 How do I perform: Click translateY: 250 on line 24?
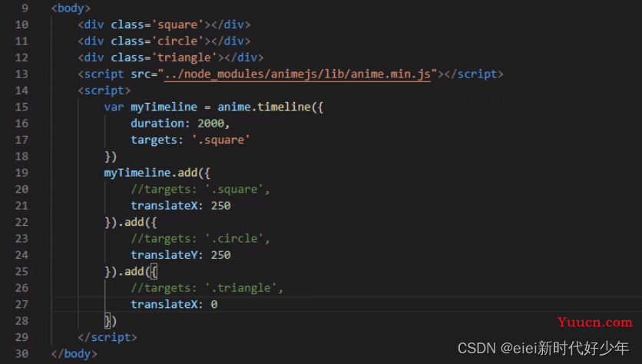coord(180,255)
